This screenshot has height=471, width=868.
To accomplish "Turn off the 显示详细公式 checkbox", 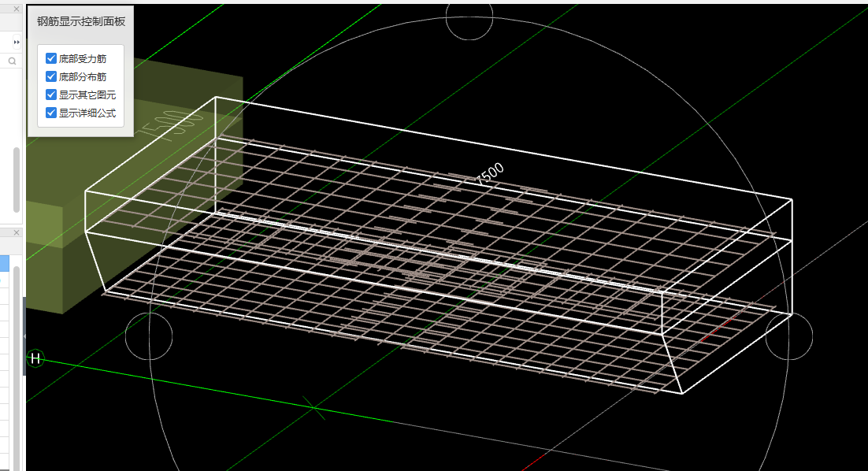I will tap(51, 113).
